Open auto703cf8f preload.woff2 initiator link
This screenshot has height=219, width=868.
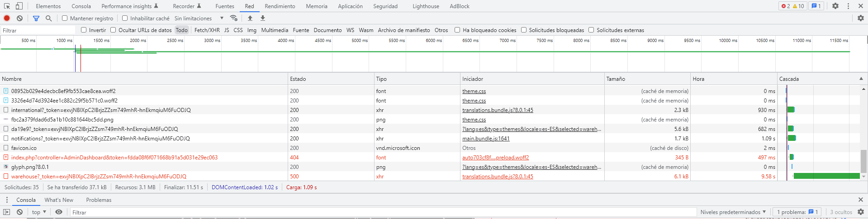pos(495,157)
